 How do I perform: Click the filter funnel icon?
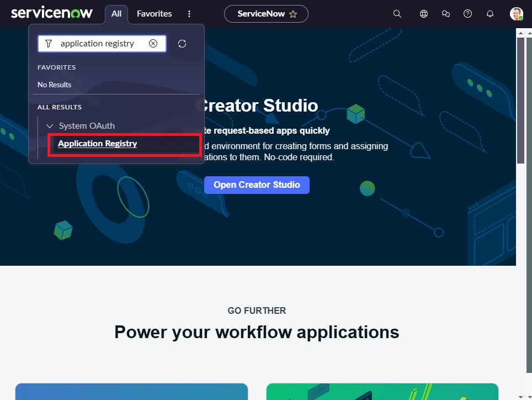pyautogui.click(x=49, y=44)
